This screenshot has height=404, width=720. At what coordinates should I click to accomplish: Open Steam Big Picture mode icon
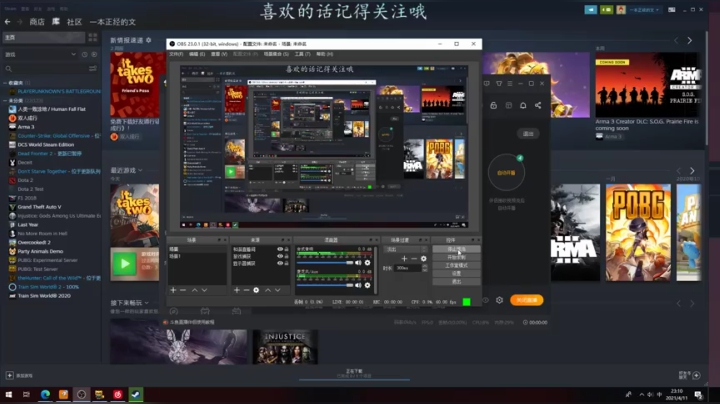click(x=672, y=10)
